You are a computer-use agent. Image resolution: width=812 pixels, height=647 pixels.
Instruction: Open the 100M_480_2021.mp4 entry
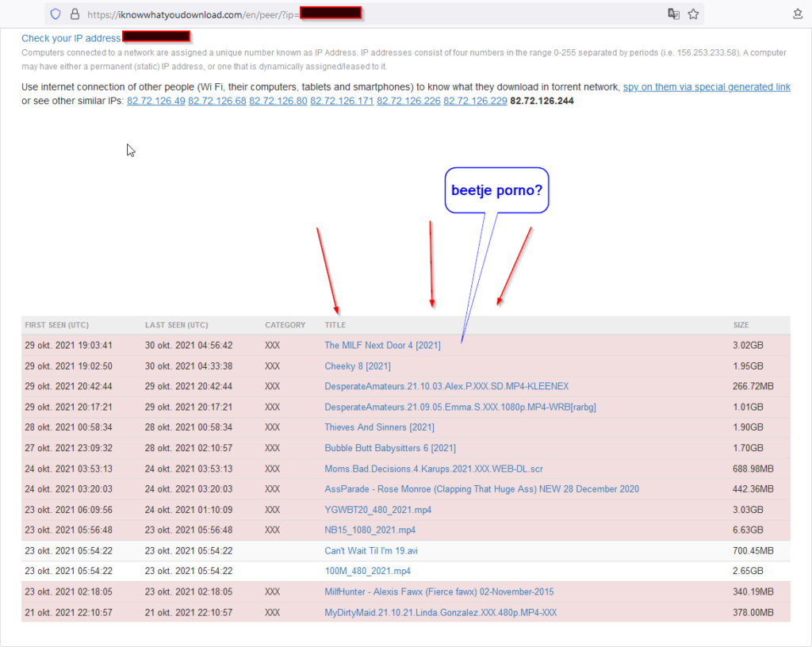pyautogui.click(x=367, y=571)
